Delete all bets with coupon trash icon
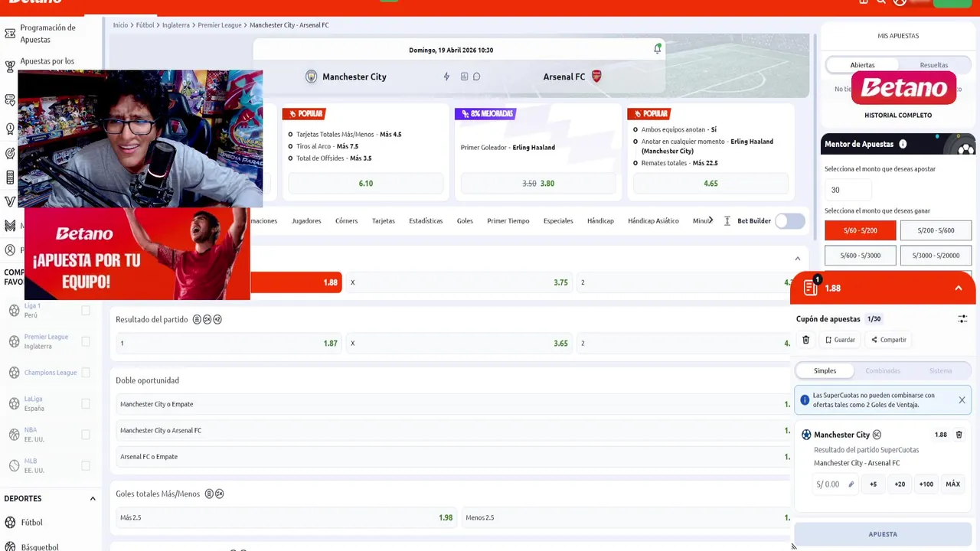This screenshot has width=980, height=551. 805,340
